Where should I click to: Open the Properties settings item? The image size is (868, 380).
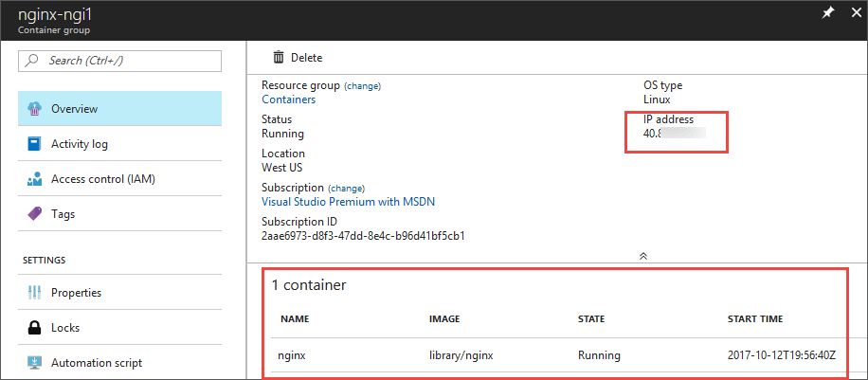coord(120,293)
